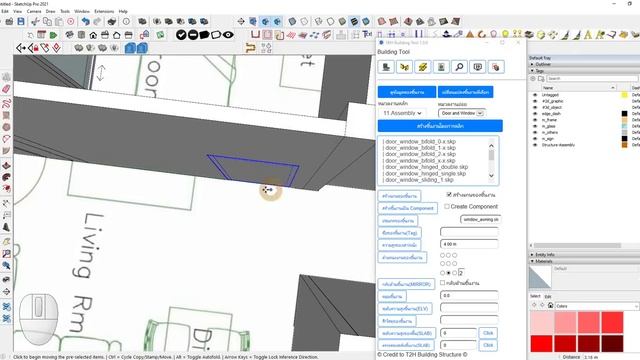Open the Colors dropdown in Materials panel
640x360 pixels.
pyautogui.click(x=597, y=306)
